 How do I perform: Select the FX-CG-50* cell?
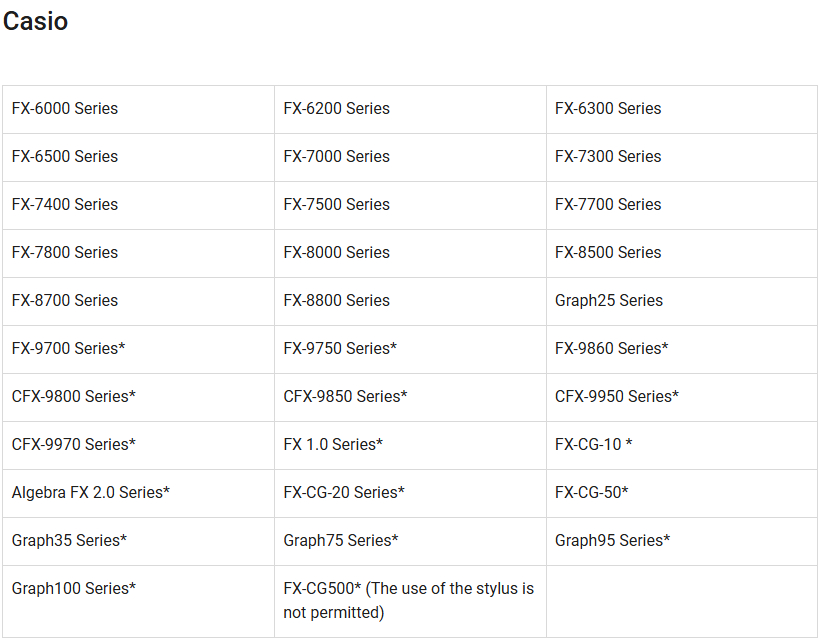pos(592,493)
